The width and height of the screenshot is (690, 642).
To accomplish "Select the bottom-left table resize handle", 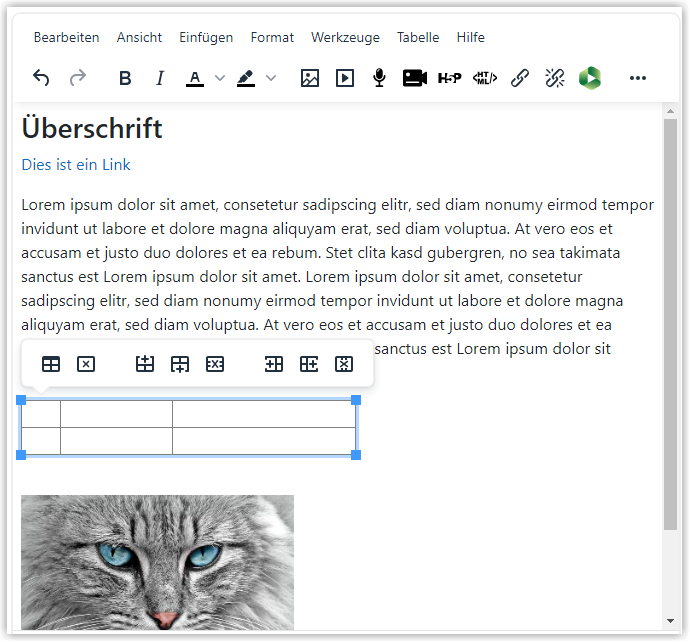I will click(21, 455).
